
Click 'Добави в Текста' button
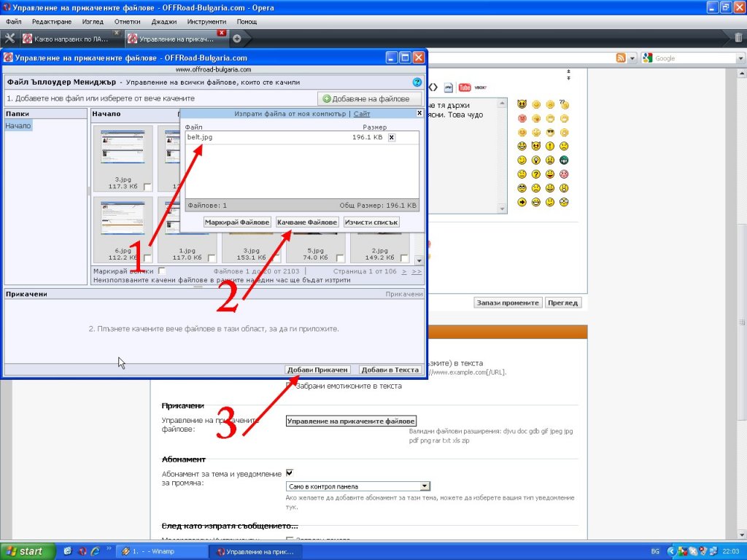coord(390,370)
